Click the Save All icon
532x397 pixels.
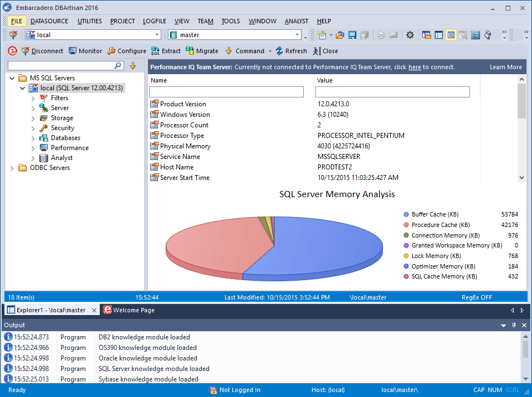365,35
